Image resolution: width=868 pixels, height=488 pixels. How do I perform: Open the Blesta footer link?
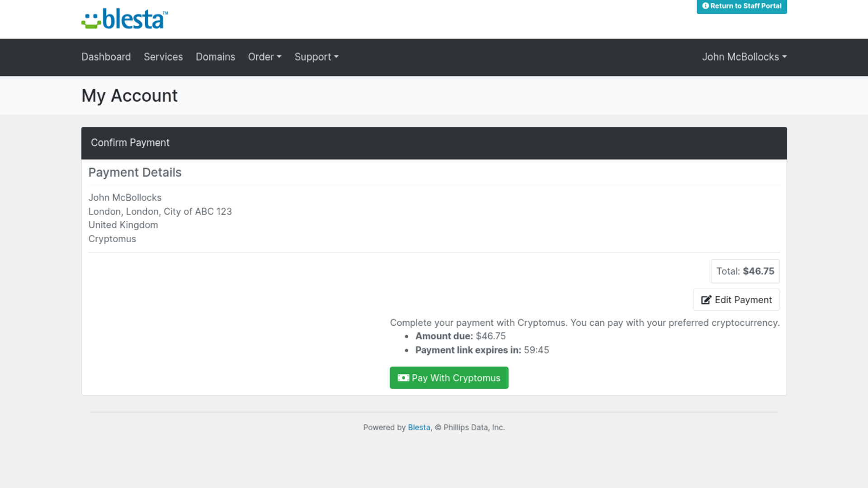tap(419, 427)
